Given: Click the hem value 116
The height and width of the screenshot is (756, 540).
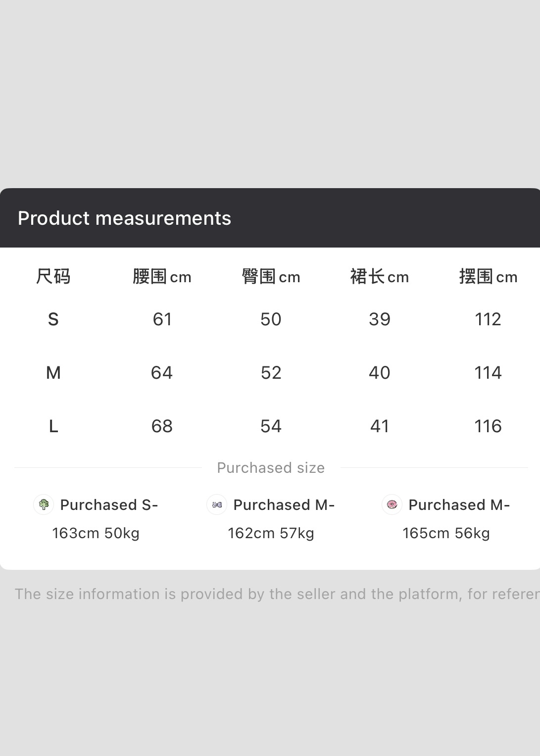Looking at the screenshot, I should point(488,426).
